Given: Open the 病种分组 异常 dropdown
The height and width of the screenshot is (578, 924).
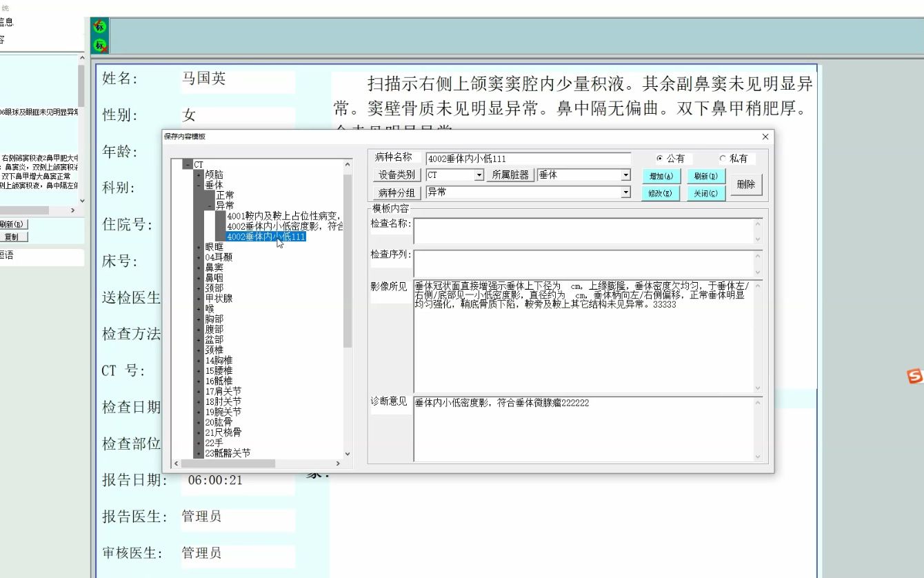Looking at the screenshot, I should click(626, 192).
